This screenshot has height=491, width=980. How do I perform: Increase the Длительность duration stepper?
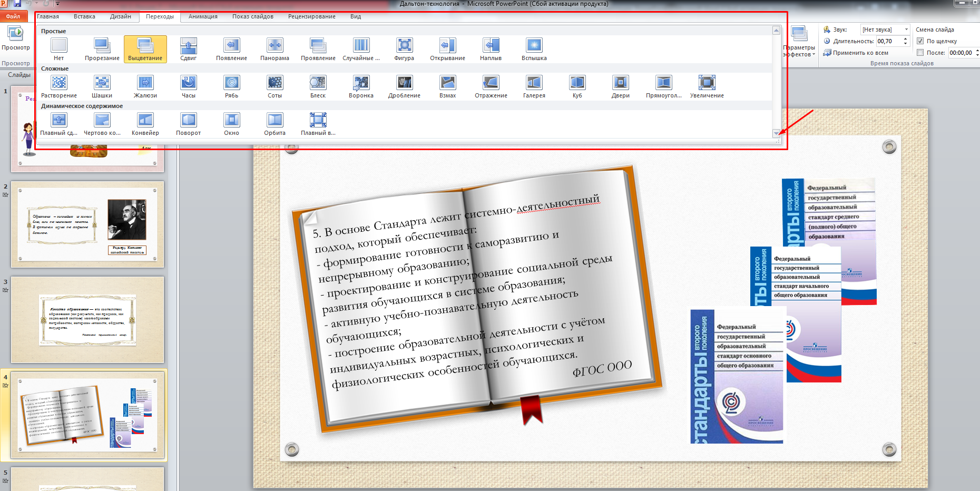[x=906, y=38]
